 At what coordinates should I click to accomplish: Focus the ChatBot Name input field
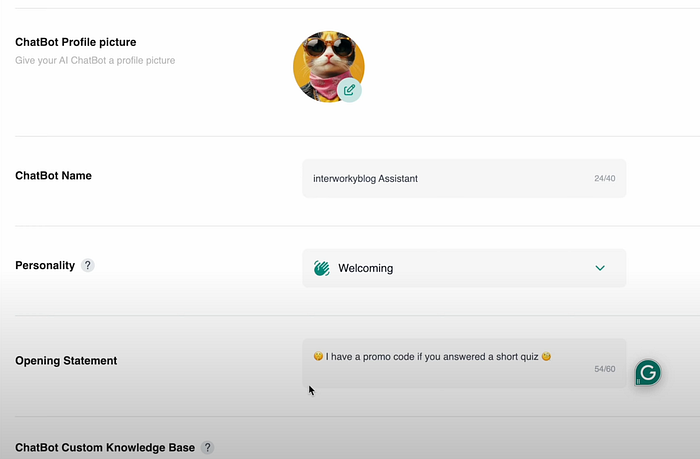464,178
